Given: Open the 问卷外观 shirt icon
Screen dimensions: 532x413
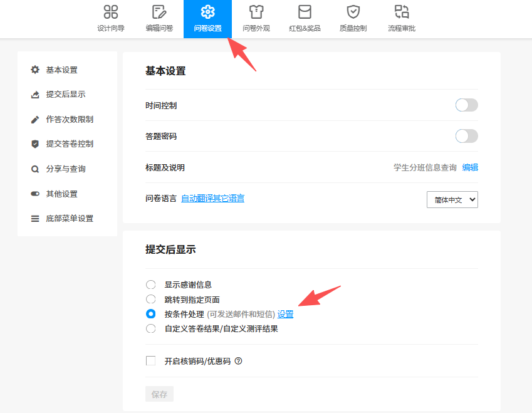Looking at the screenshot, I should coord(256,12).
